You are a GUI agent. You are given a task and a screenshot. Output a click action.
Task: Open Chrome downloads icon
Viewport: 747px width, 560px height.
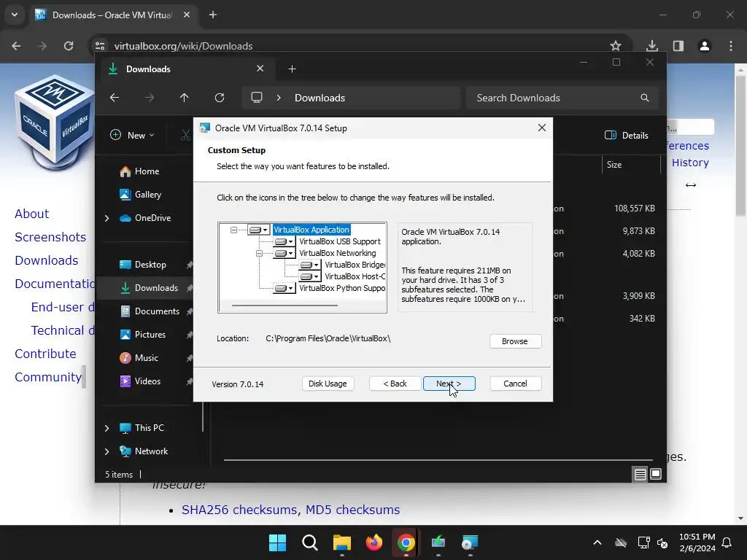point(652,46)
